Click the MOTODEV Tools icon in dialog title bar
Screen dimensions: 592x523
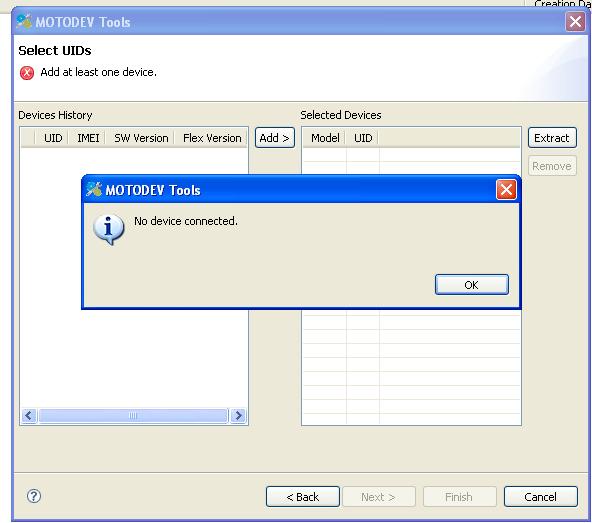[94, 189]
